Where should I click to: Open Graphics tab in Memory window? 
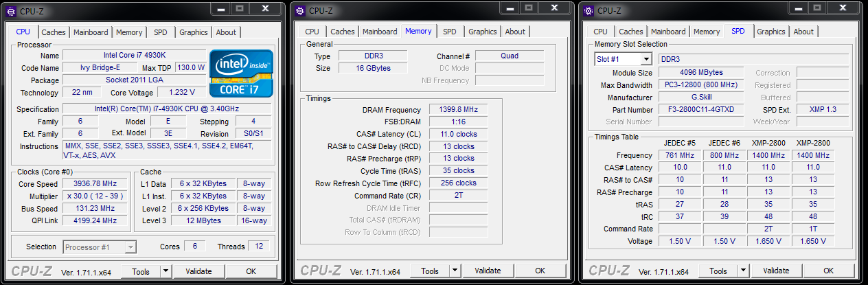(483, 32)
